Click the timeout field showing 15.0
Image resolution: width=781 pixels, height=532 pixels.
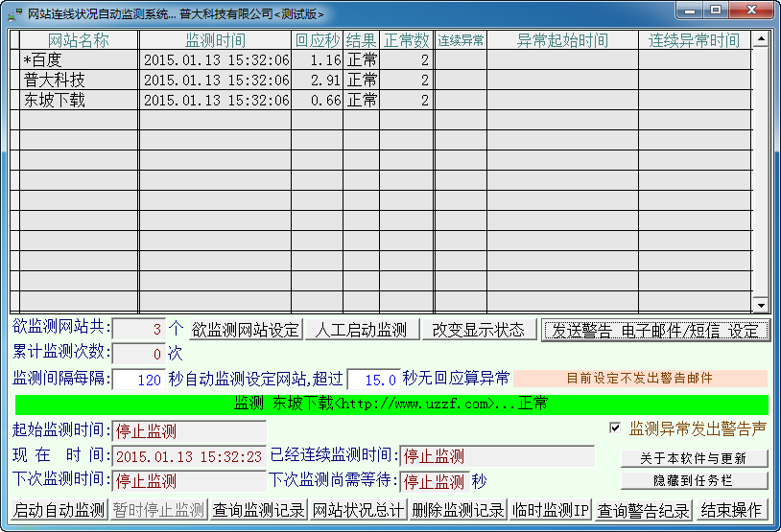click(x=374, y=380)
